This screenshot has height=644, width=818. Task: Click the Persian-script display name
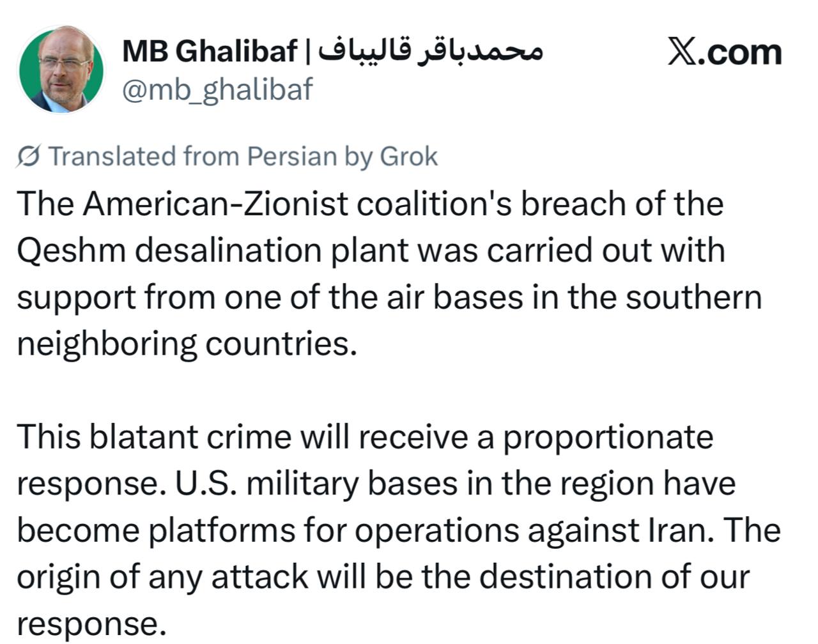coord(430,51)
